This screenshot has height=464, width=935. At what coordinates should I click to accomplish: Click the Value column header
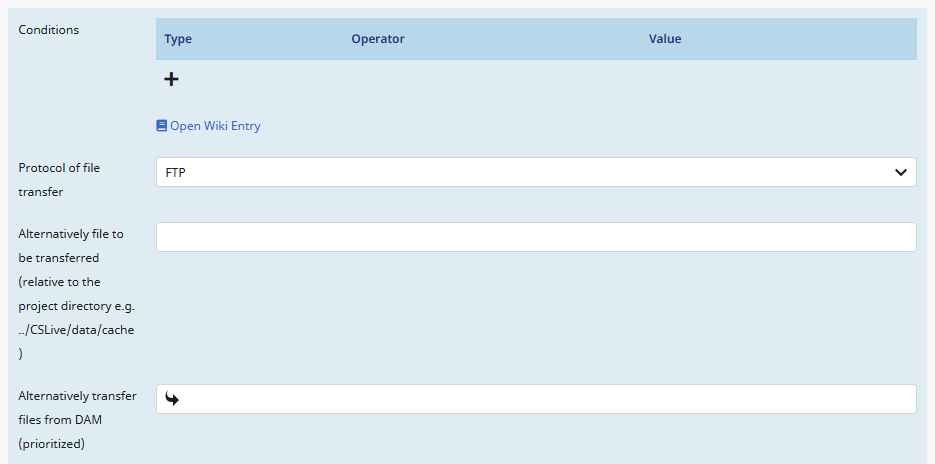point(664,39)
